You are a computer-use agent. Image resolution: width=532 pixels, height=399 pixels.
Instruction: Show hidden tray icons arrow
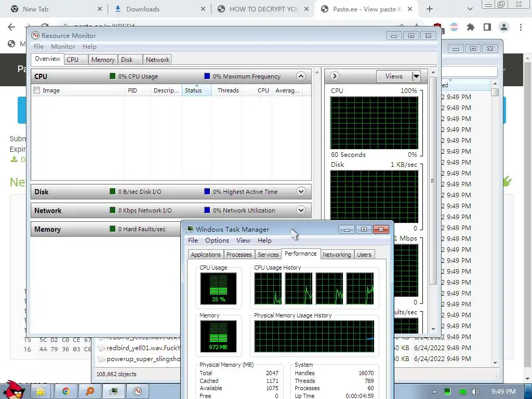[x=434, y=392]
